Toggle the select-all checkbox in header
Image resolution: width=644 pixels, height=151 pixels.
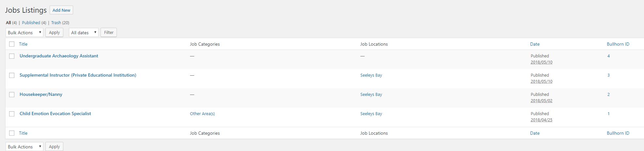coord(12,44)
